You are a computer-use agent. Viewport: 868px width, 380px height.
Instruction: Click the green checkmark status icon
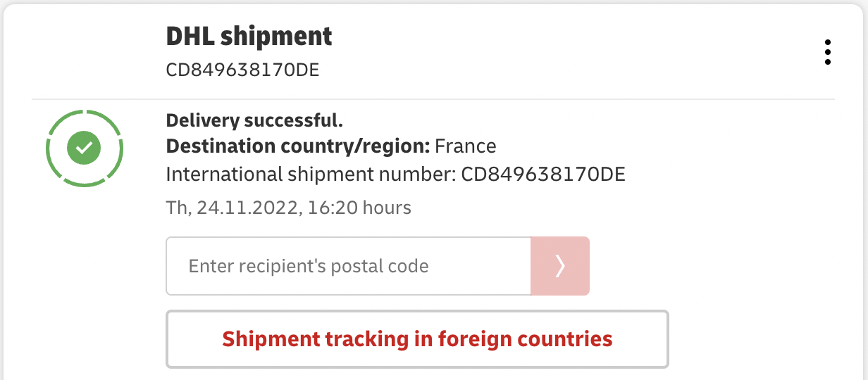click(x=85, y=148)
